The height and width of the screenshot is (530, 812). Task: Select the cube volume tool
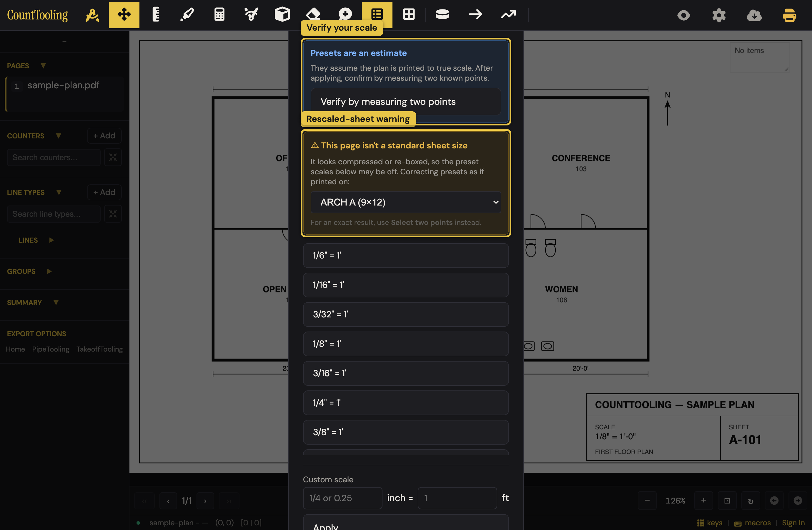point(282,15)
